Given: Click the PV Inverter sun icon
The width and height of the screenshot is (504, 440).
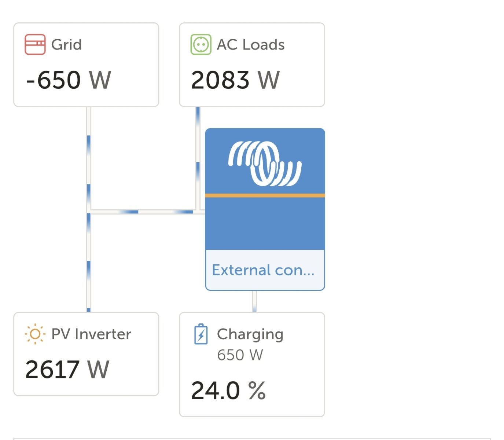Looking at the screenshot, I should (35, 334).
